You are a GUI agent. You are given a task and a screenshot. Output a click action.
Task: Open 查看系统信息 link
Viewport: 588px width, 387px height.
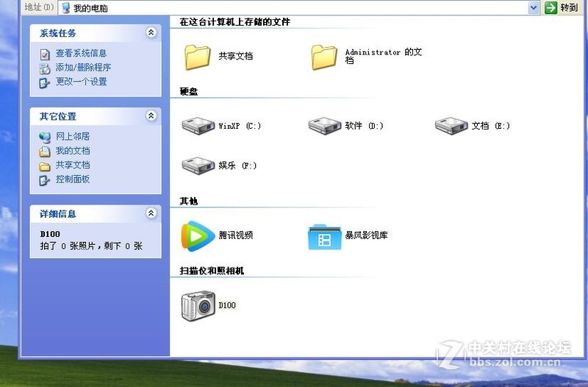tap(82, 53)
